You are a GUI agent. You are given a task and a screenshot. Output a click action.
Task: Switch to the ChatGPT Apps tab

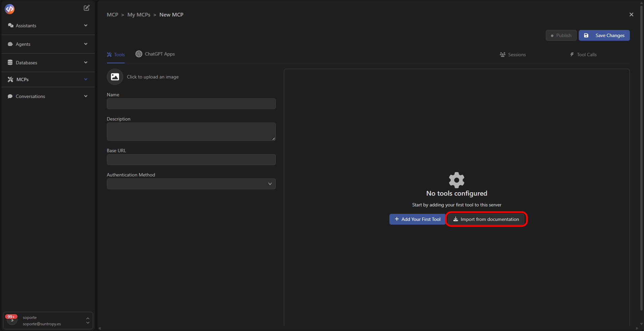155,54
